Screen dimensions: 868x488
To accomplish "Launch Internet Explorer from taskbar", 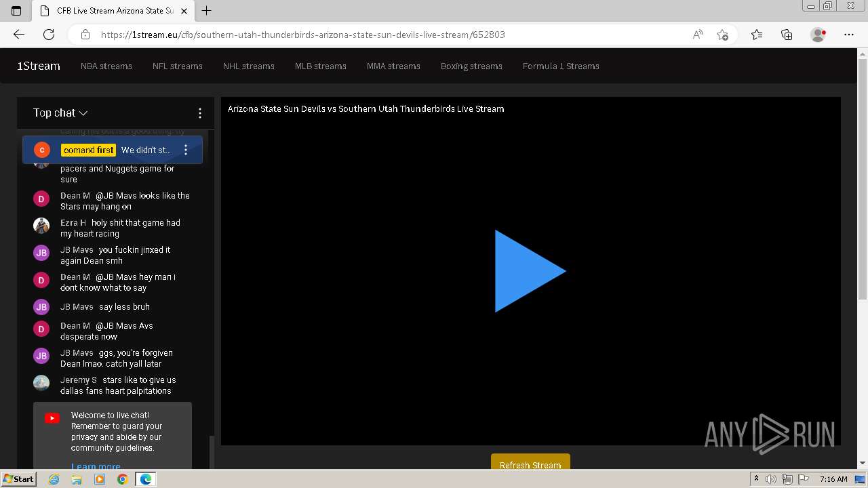I will (54, 479).
